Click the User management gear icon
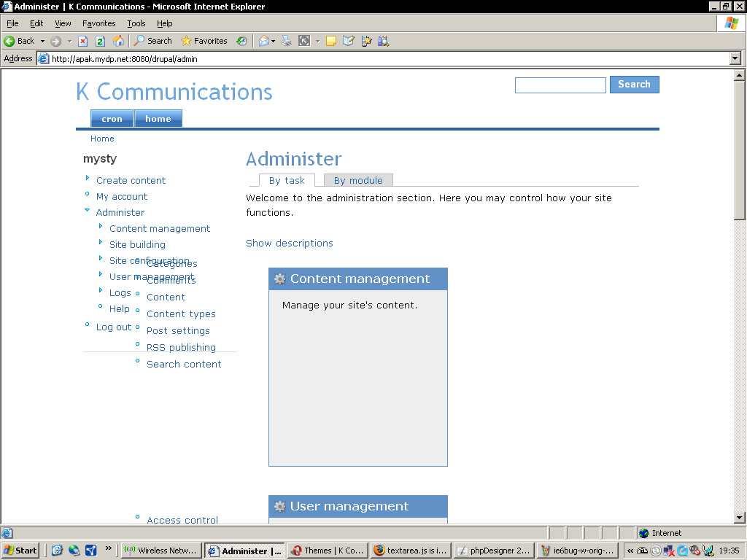Viewport: 747px width, 560px height. coord(279,507)
